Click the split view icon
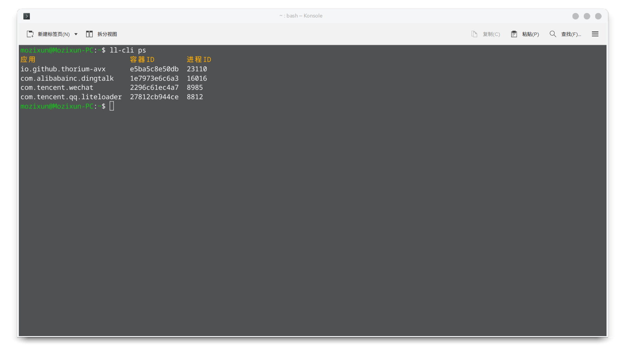 (89, 34)
